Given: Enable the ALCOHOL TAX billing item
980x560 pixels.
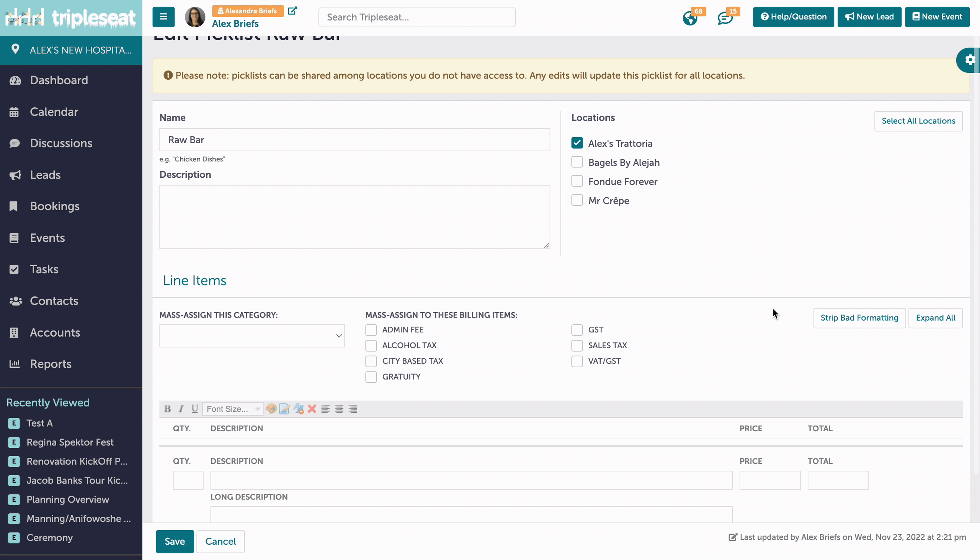Looking at the screenshot, I should pyautogui.click(x=371, y=346).
